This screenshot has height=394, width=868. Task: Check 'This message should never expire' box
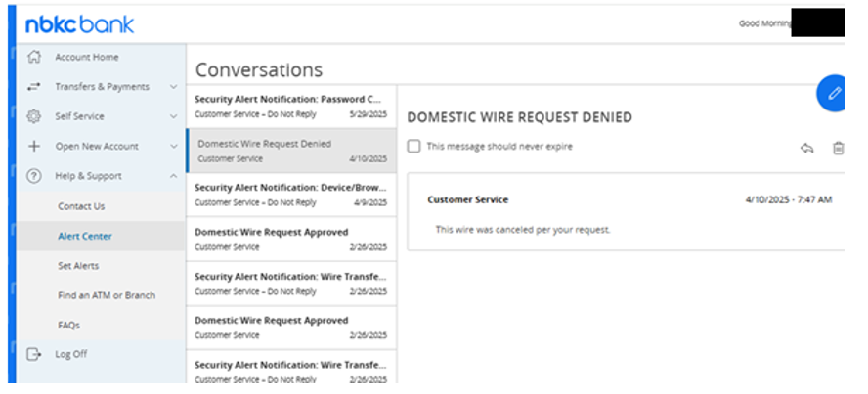point(413,146)
